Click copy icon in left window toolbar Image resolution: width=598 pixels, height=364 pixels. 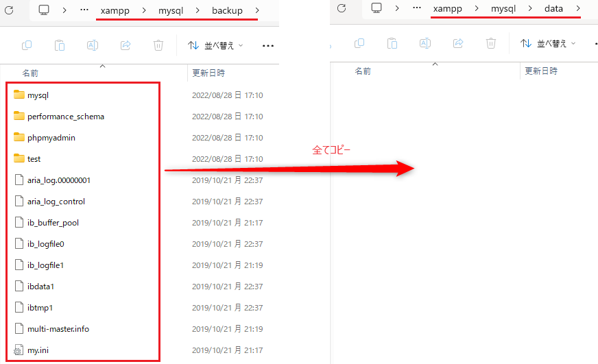[27, 45]
